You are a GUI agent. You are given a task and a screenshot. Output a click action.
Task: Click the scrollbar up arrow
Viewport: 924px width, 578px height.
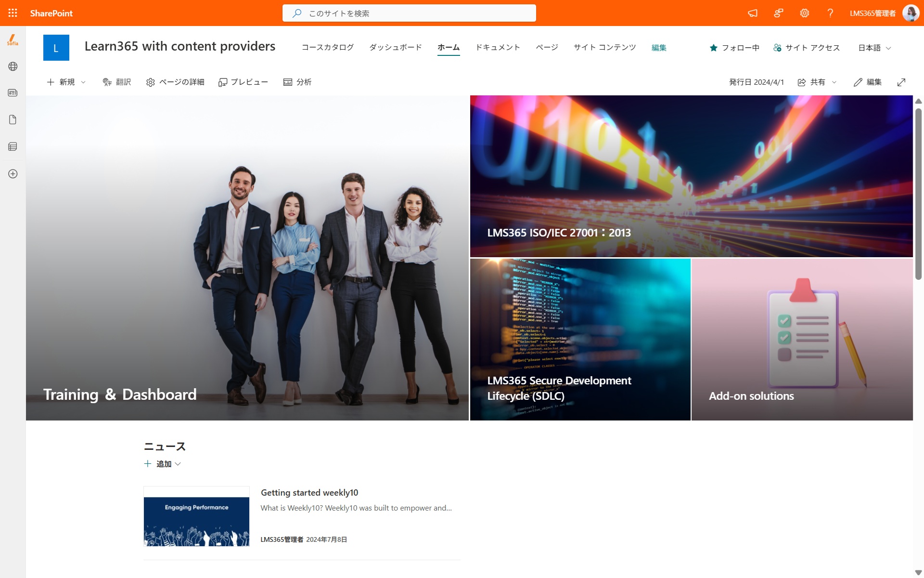click(918, 101)
